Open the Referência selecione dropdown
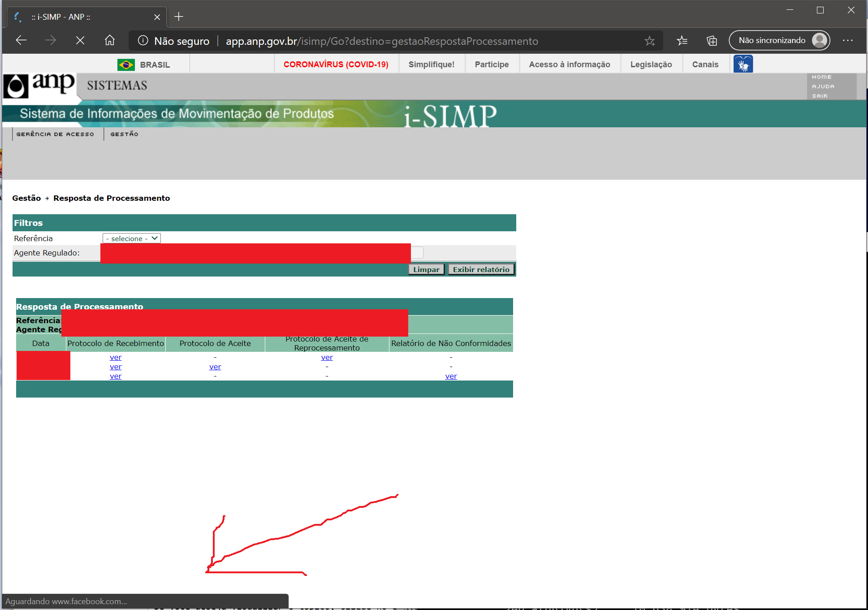The height and width of the screenshot is (610, 868). point(131,238)
